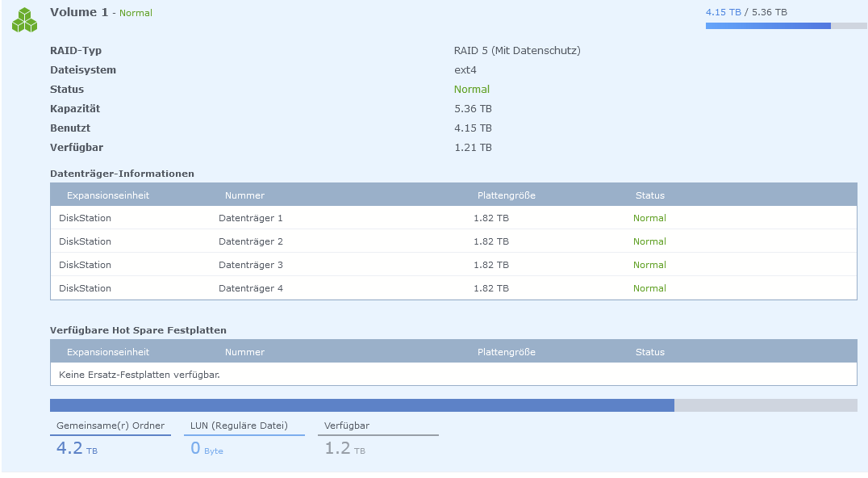Click the Normal status of Datenträger 3
Image resolution: width=868 pixels, height=478 pixels.
649,265
